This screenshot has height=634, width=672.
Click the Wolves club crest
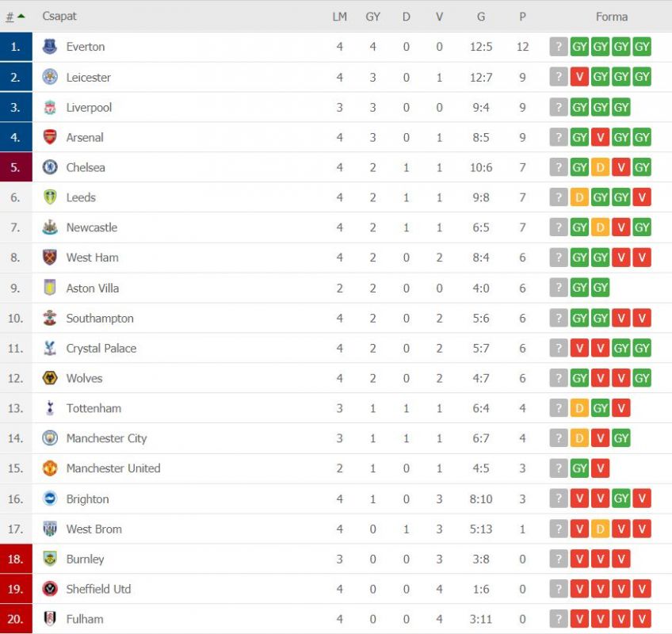coord(50,378)
